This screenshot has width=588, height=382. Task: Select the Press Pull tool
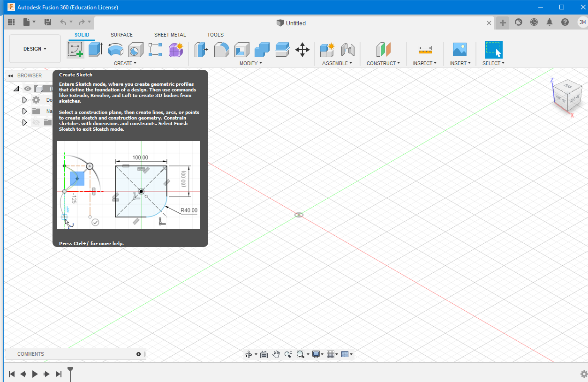coord(201,50)
